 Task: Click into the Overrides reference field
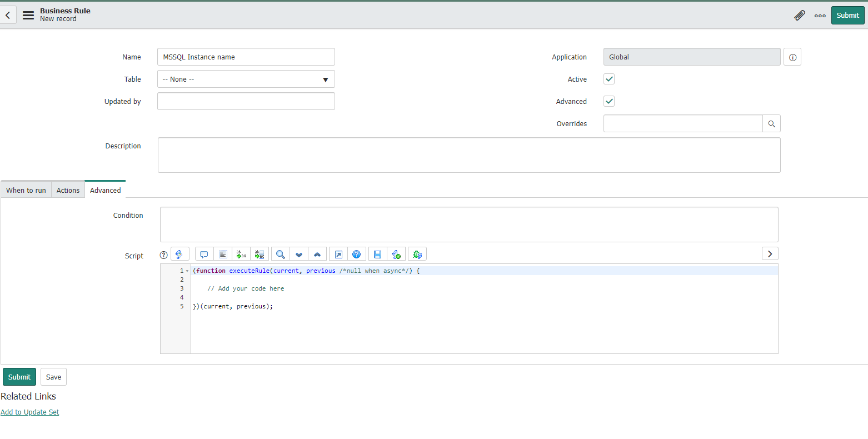pos(683,123)
